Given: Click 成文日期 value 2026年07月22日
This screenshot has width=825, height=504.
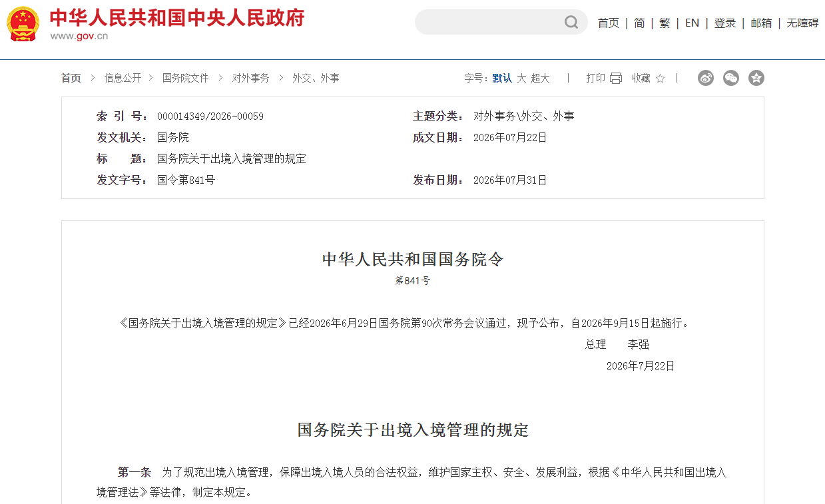Looking at the screenshot, I should pos(510,138).
